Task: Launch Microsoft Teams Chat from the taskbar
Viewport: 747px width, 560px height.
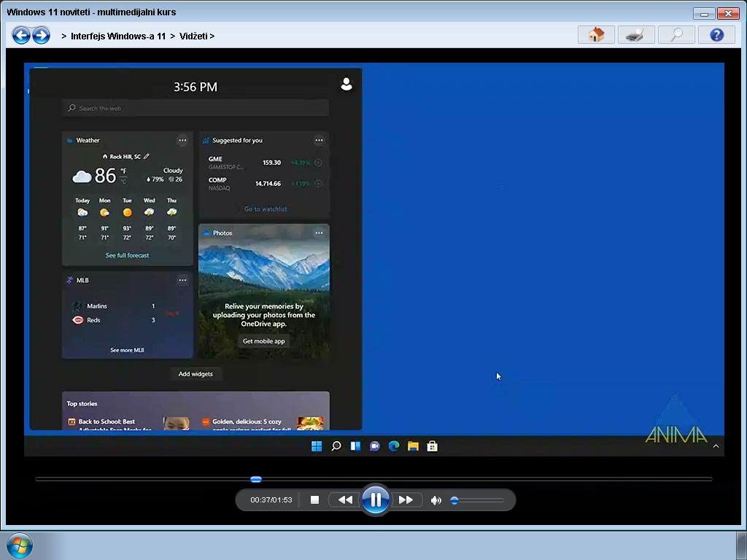Action: [373, 446]
